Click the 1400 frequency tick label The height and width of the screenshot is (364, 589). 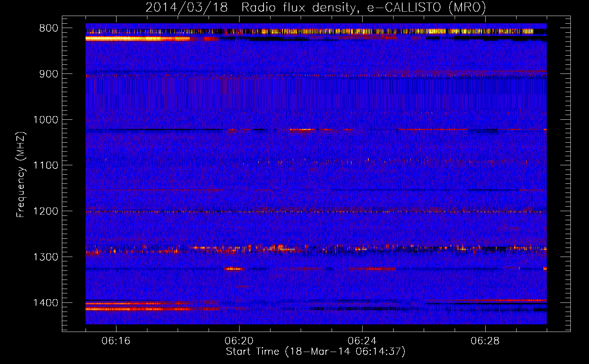tap(46, 303)
